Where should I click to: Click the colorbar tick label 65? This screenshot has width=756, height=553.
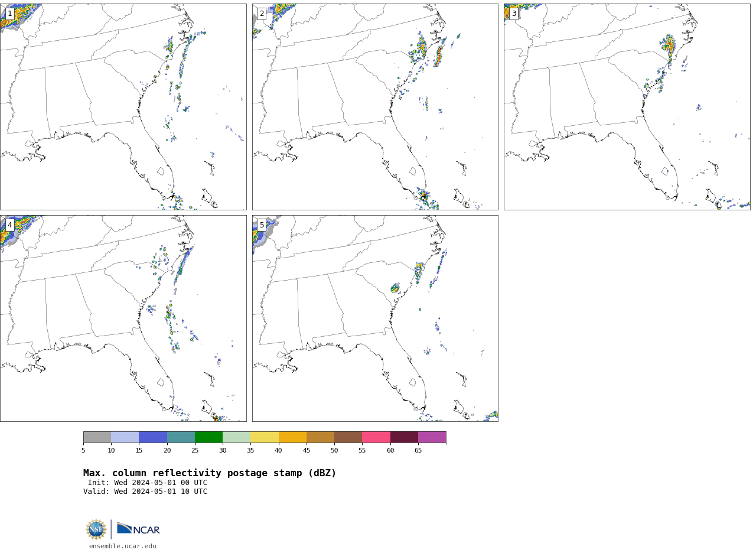point(418,451)
